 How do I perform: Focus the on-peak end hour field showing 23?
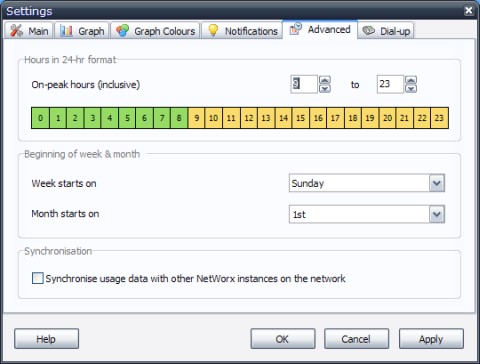[390, 84]
